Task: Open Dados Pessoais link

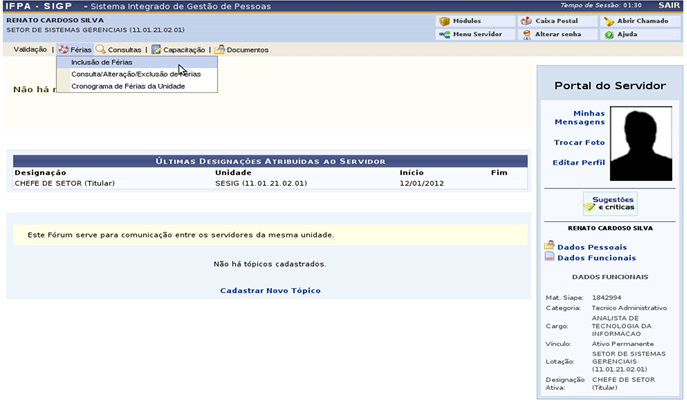Action: tap(592, 247)
